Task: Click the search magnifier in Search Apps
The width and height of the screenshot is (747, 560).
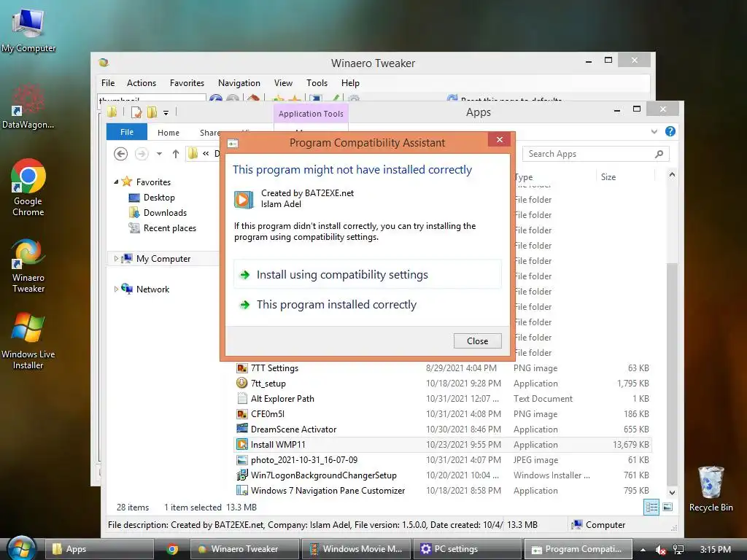Action: 659,154
